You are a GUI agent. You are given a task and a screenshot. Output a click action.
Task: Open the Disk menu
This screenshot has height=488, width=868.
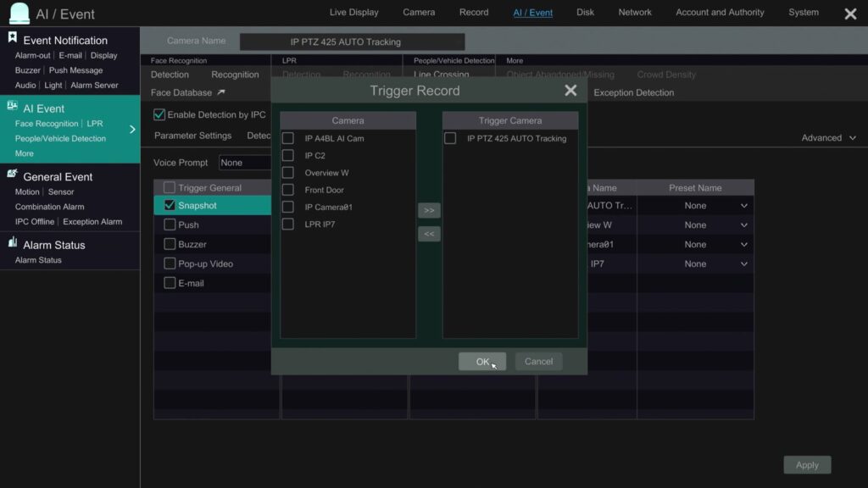pos(585,12)
